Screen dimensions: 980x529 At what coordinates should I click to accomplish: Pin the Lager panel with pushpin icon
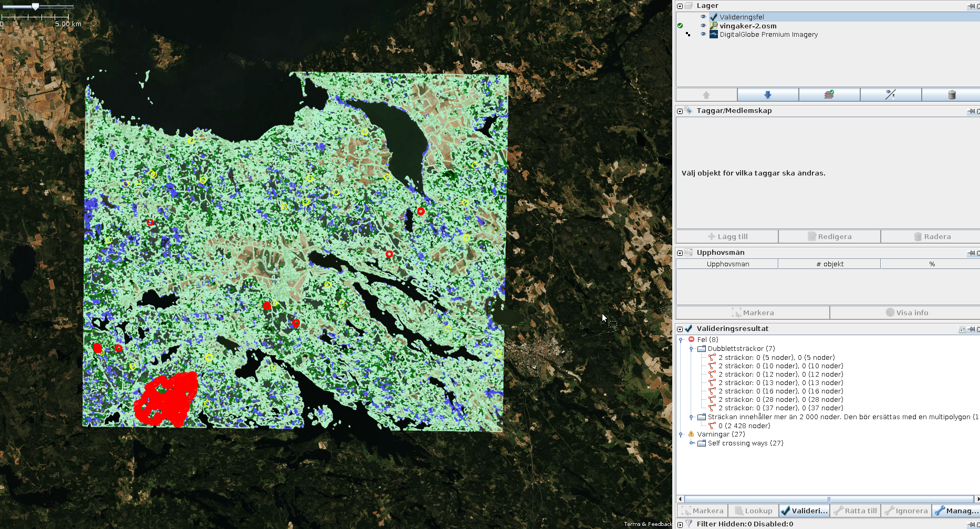[x=971, y=6]
